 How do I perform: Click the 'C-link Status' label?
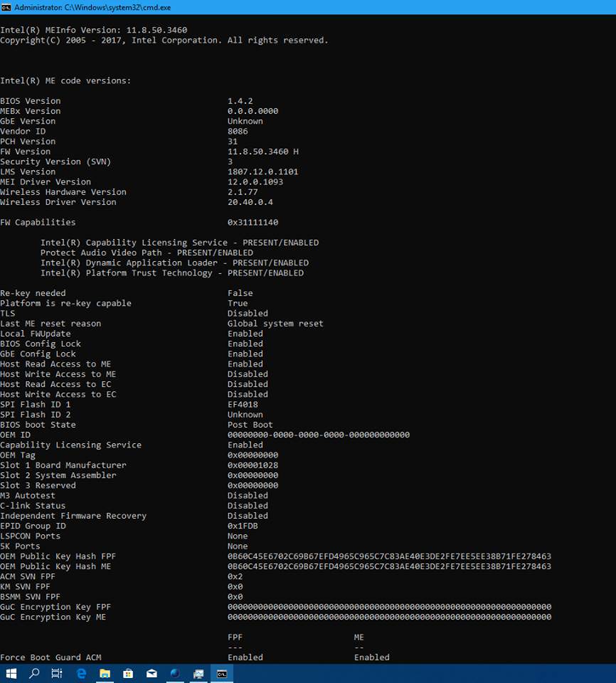(33, 506)
